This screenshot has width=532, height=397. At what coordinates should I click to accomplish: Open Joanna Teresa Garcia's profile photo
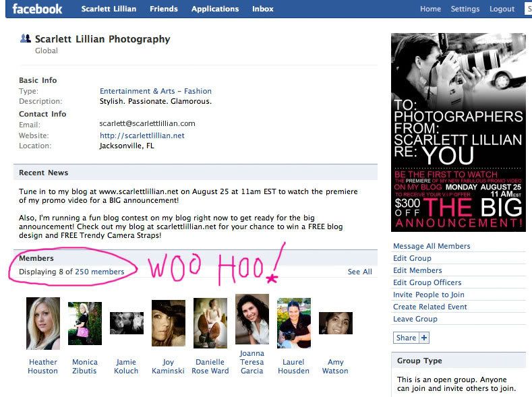pos(252,319)
